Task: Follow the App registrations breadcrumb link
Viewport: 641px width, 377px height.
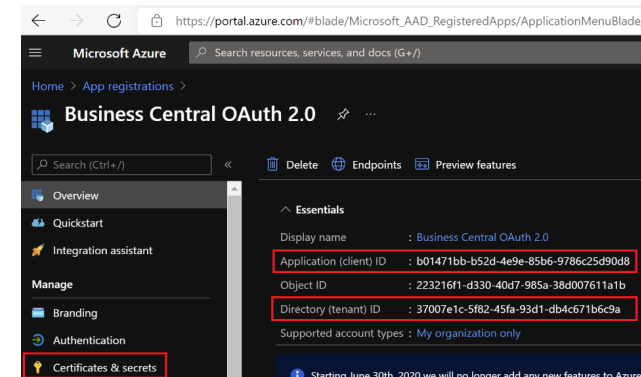Action: click(x=128, y=86)
